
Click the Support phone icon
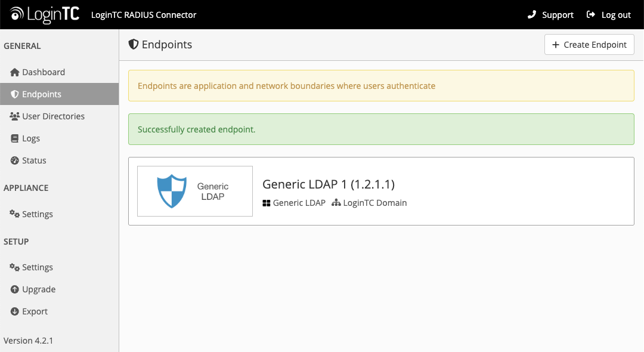(x=531, y=14)
